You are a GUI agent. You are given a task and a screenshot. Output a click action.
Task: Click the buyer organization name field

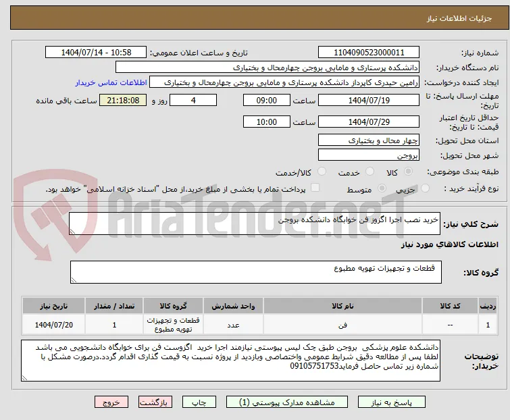click(267, 68)
